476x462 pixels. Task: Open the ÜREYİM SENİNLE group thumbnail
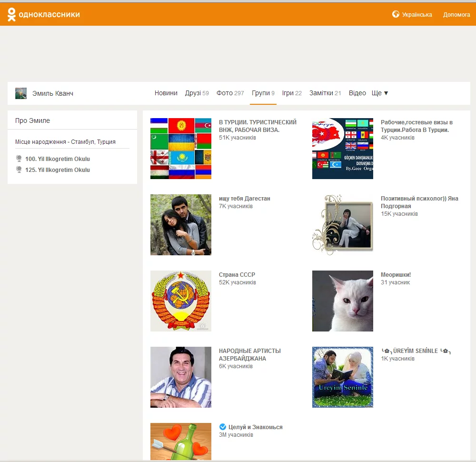click(342, 377)
